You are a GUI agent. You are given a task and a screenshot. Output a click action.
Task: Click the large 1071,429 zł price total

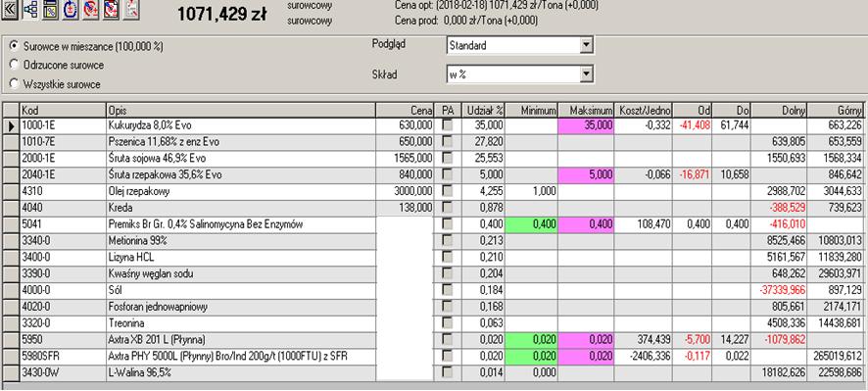(x=221, y=14)
